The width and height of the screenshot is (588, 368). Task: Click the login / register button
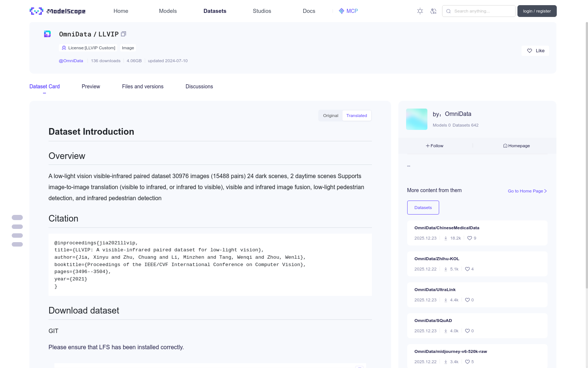pos(537,11)
